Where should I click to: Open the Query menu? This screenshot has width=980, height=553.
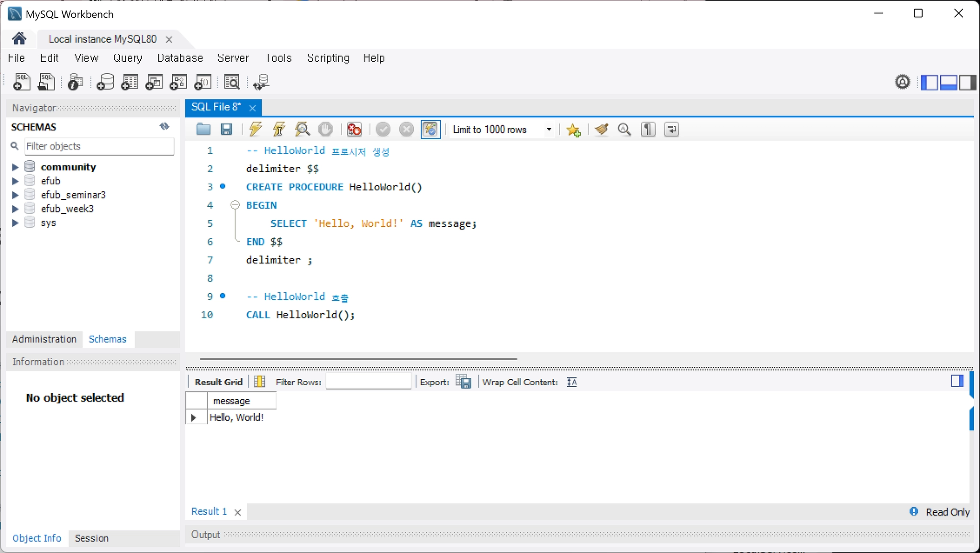pos(127,58)
